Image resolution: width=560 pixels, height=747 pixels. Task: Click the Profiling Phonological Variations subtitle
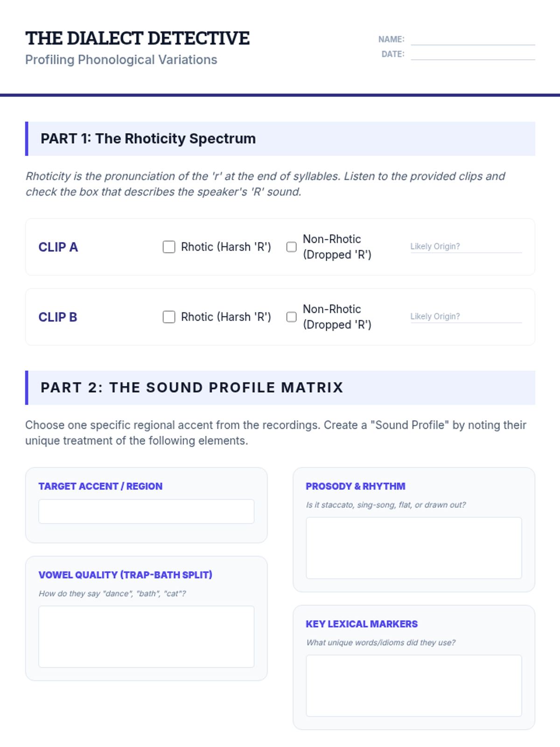click(121, 60)
